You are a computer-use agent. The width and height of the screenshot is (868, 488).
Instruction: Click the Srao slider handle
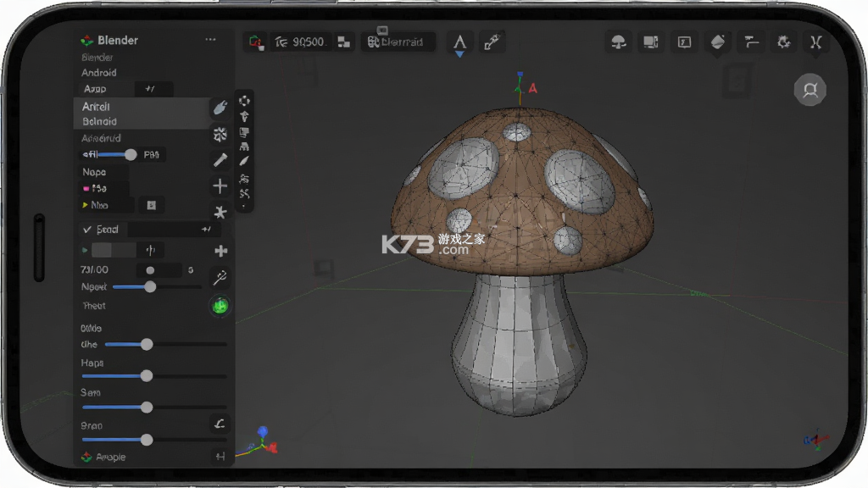pyautogui.click(x=147, y=440)
